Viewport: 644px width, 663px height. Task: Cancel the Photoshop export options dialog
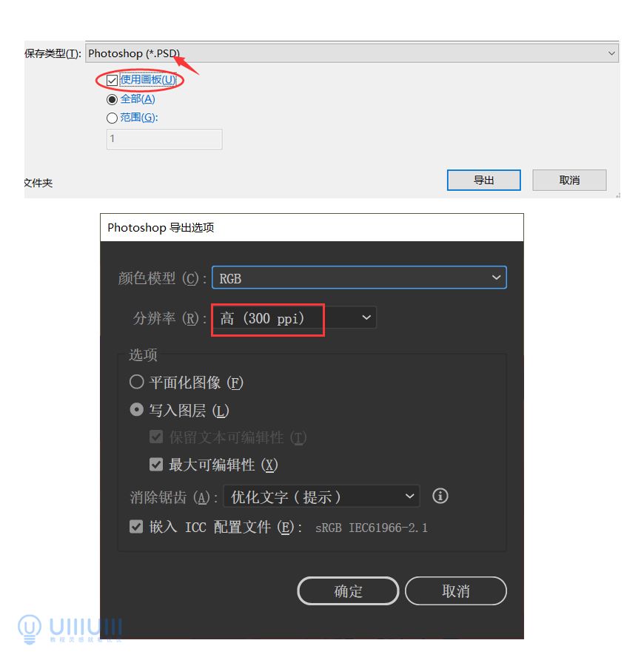coord(456,590)
